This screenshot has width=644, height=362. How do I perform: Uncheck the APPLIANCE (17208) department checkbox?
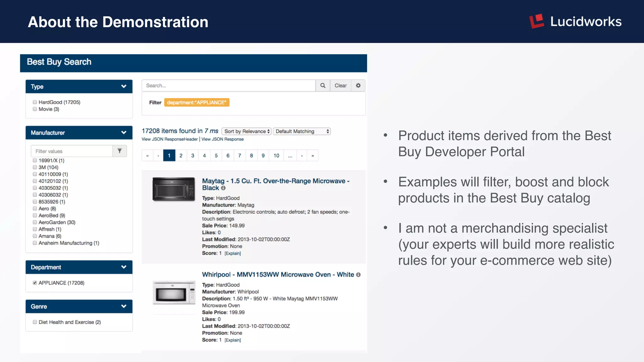(x=35, y=283)
